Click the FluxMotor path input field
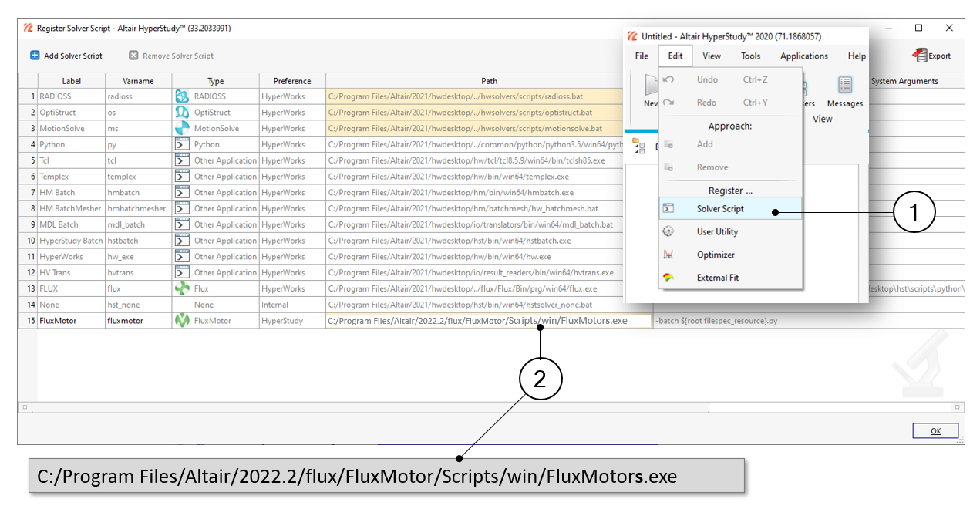Viewport: 980px width, 516px height. [x=489, y=321]
